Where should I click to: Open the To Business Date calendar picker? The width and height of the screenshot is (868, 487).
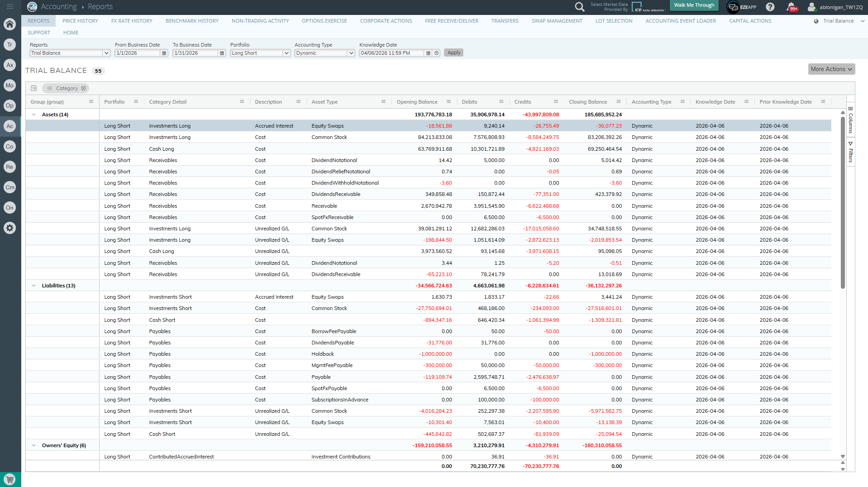pos(222,53)
